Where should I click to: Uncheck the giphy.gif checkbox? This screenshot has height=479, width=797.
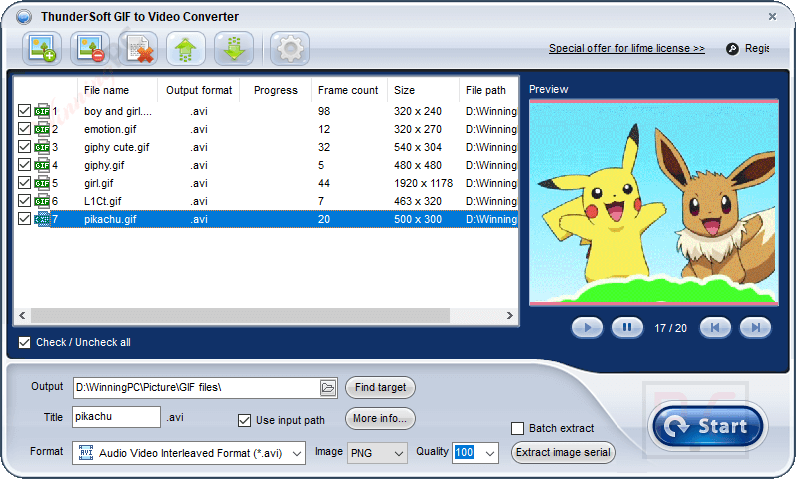[x=24, y=165]
